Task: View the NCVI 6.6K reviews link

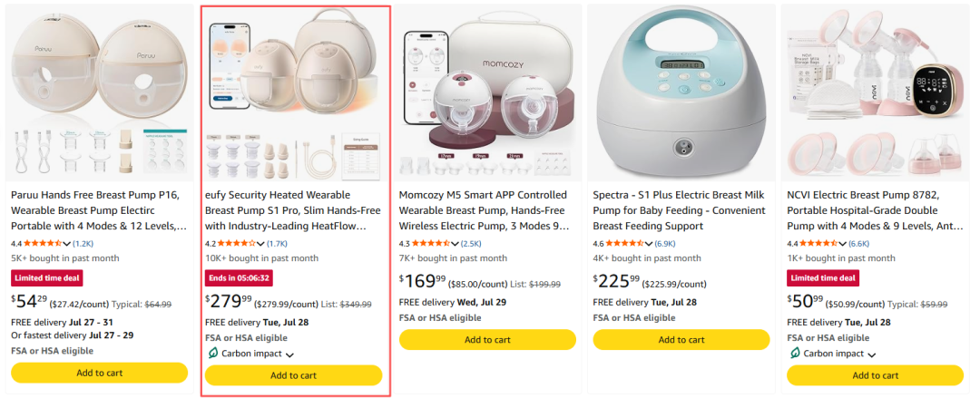Action: pos(858,243)
